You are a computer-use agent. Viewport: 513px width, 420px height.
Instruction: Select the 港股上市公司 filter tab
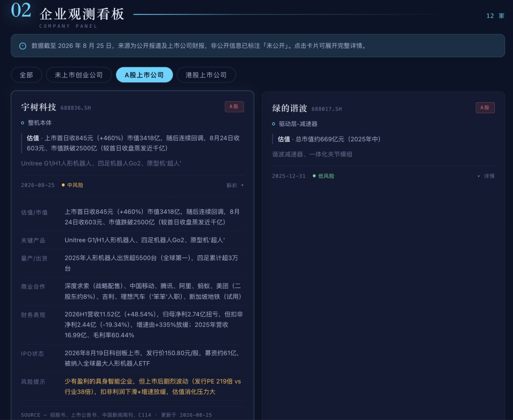pos(206,75)
